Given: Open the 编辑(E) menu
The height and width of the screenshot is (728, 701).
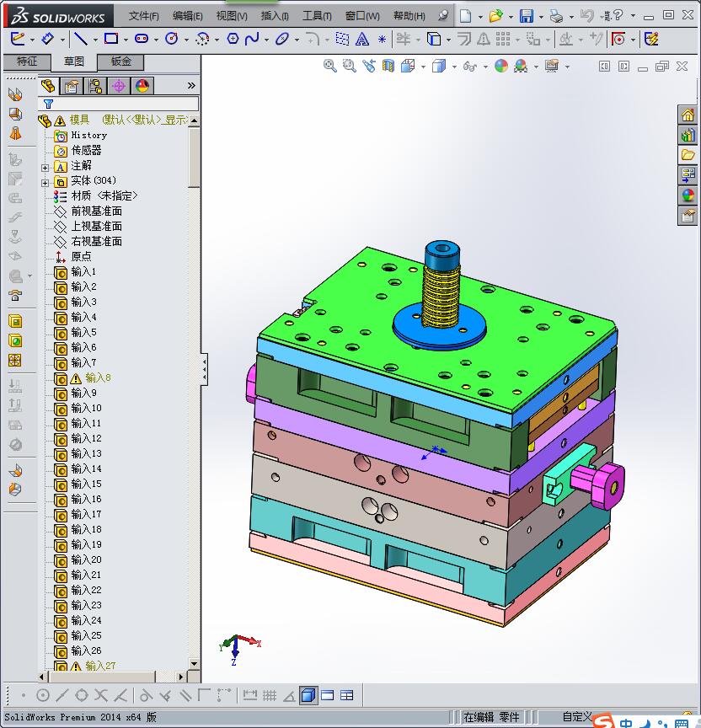Looking at the screenshot, I should [x=188, y=16].
